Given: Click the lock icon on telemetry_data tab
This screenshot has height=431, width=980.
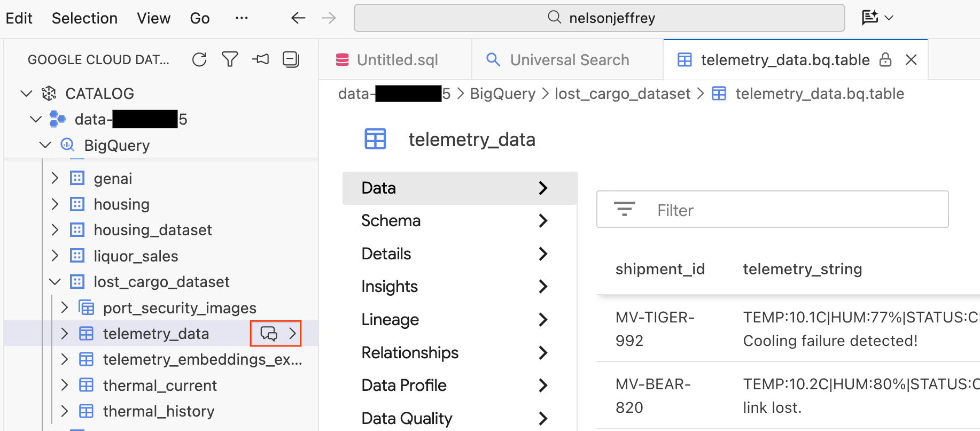Looking at the screenshot, I should [x=885, y=59].
